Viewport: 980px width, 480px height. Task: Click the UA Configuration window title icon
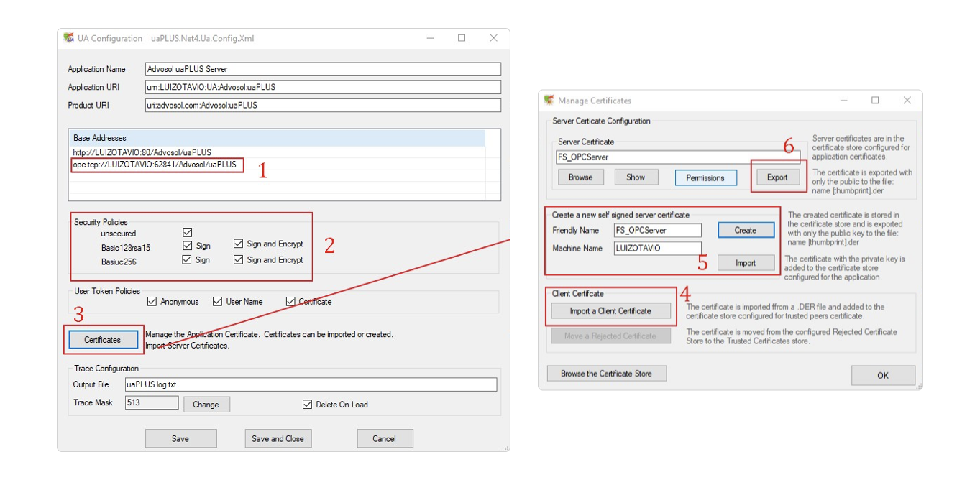pos(69,38)
